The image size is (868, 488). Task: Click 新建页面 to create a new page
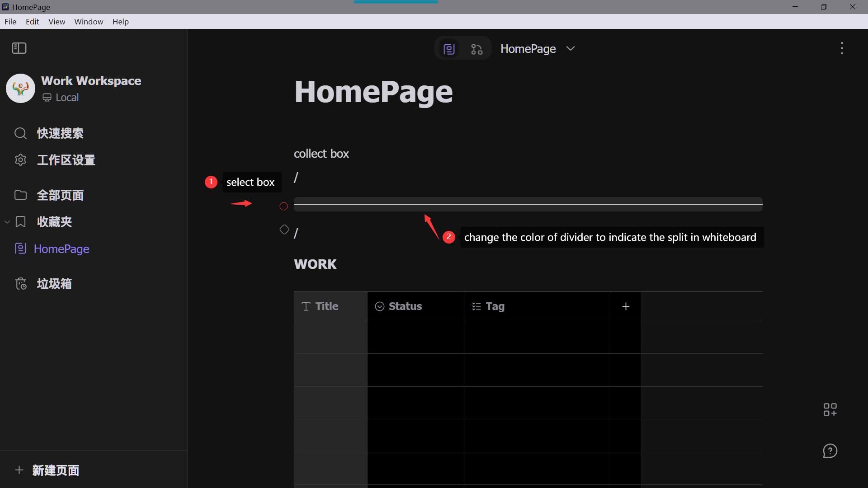[56, 470]
